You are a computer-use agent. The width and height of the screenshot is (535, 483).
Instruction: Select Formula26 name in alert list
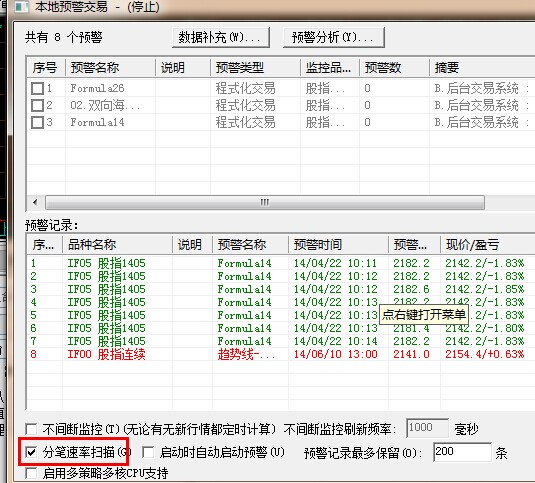(98, 89)
